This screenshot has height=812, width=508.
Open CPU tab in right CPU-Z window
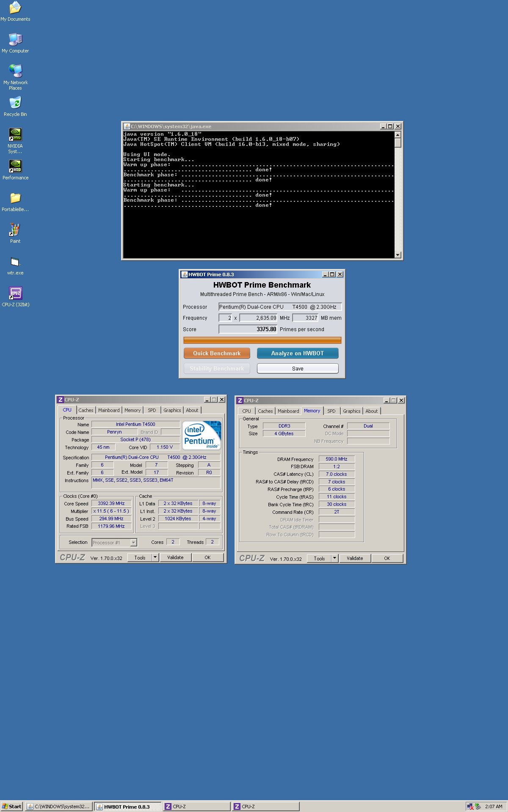[247, 411]
